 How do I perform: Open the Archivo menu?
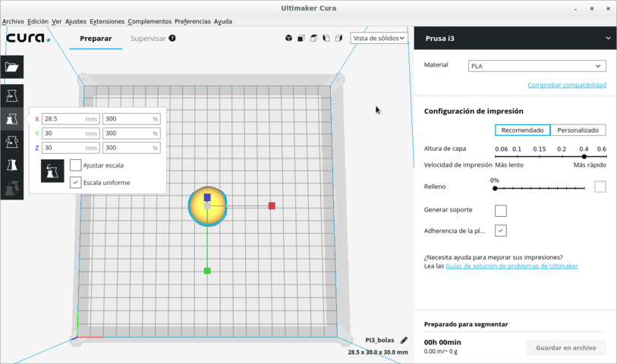click(13, 21)
